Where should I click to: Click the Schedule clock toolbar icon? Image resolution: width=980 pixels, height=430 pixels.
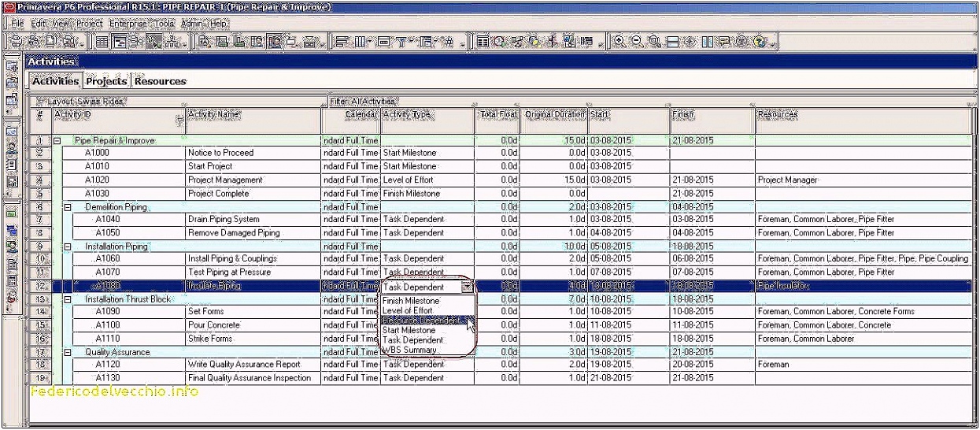[x=498, y=41]
